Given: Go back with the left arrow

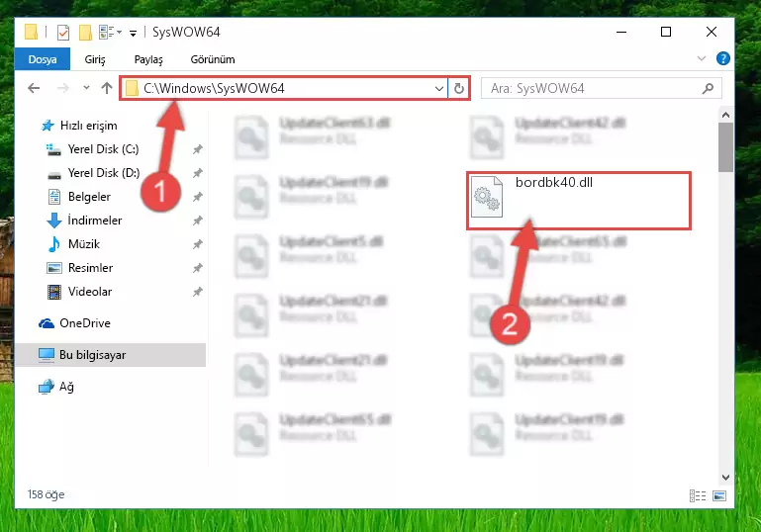Looking at the screenshot, I should pos(34,88).
